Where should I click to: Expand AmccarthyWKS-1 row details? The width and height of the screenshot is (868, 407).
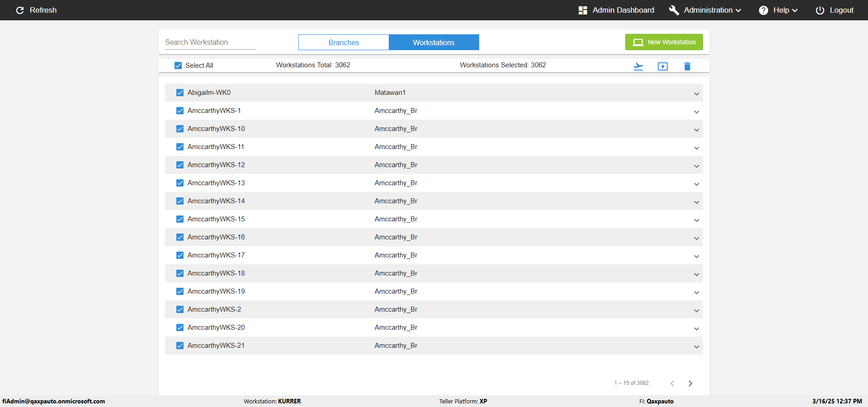696,112
